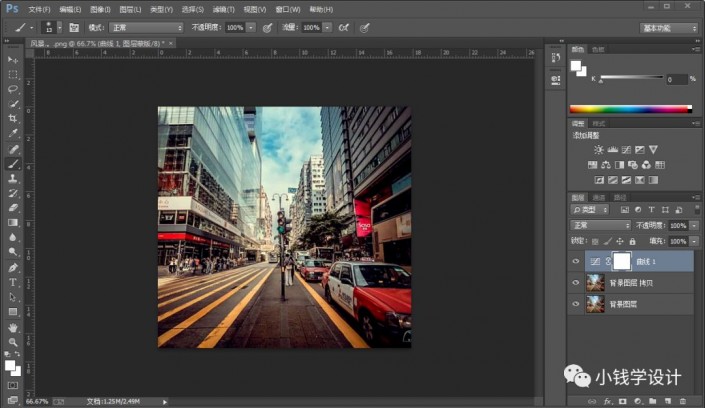
Task: Hide the 曲线 1 layer
Action: pyautogui.click(x=576, y=261)
